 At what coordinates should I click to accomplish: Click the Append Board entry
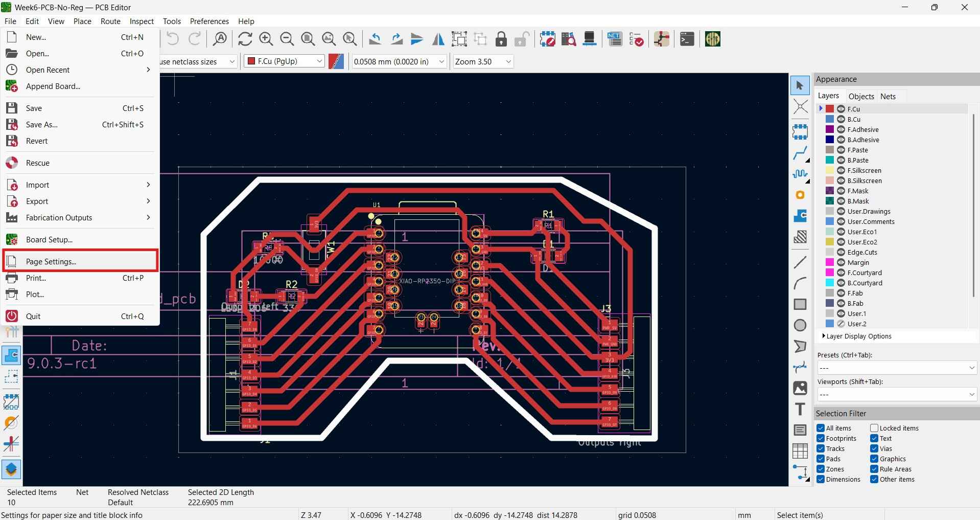click(80, 86)
